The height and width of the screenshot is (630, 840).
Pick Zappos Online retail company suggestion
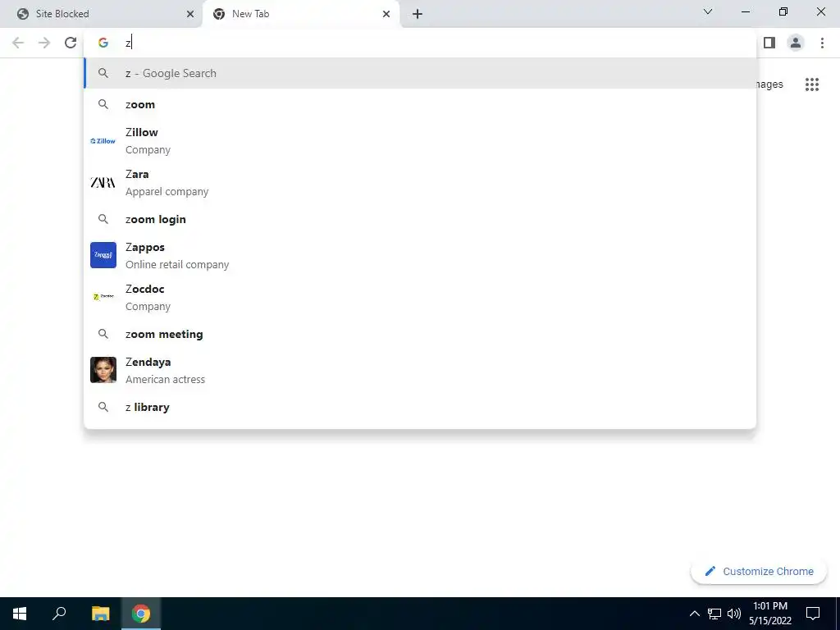420,255
